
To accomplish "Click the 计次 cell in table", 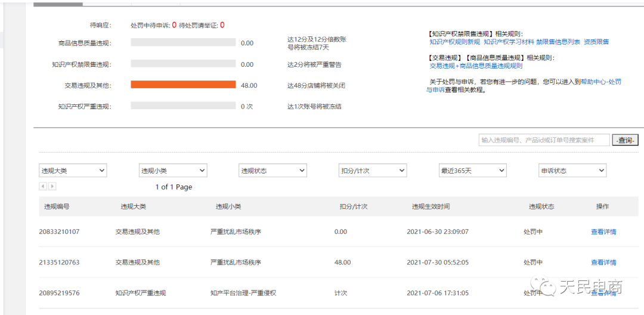I will click(341, 294).
